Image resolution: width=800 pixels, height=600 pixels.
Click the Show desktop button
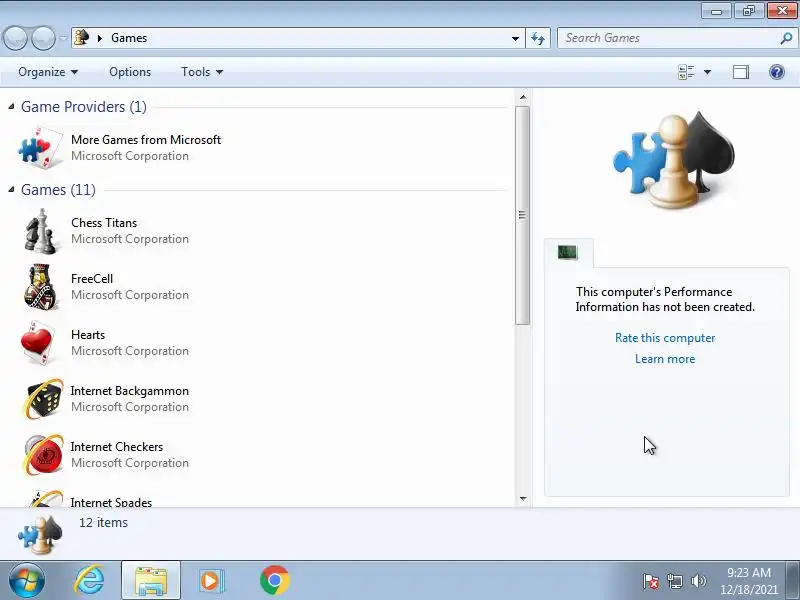coord(793,580)
